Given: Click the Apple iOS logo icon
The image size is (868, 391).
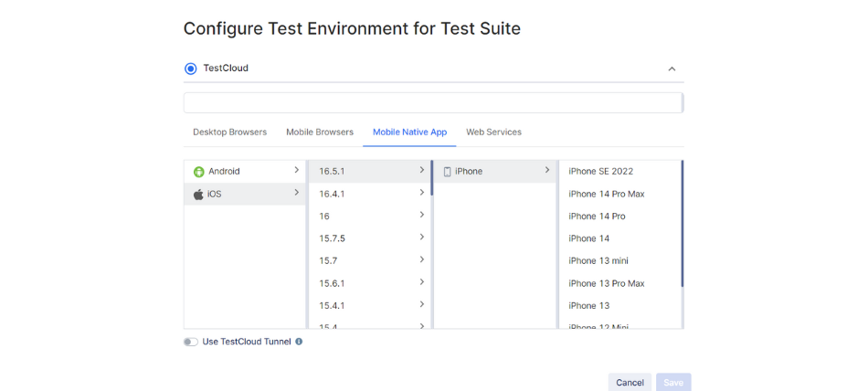Looking at the screenshot, I should (x=198, y=194).
